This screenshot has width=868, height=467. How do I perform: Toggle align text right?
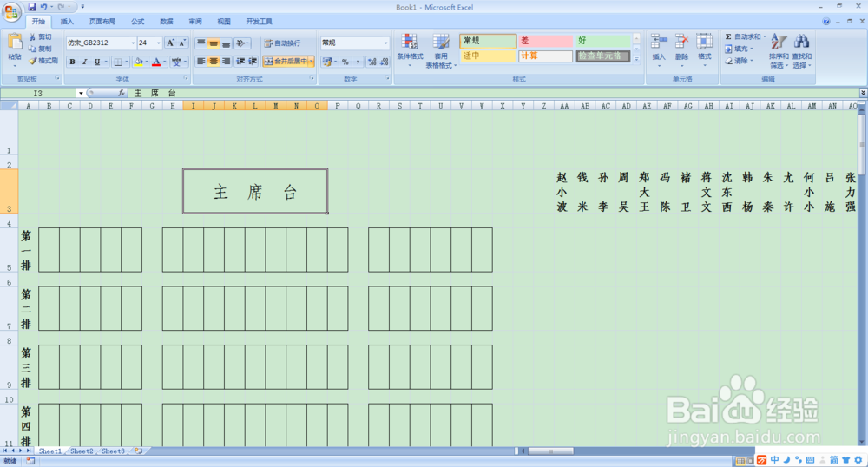click(x=226, y=62)
